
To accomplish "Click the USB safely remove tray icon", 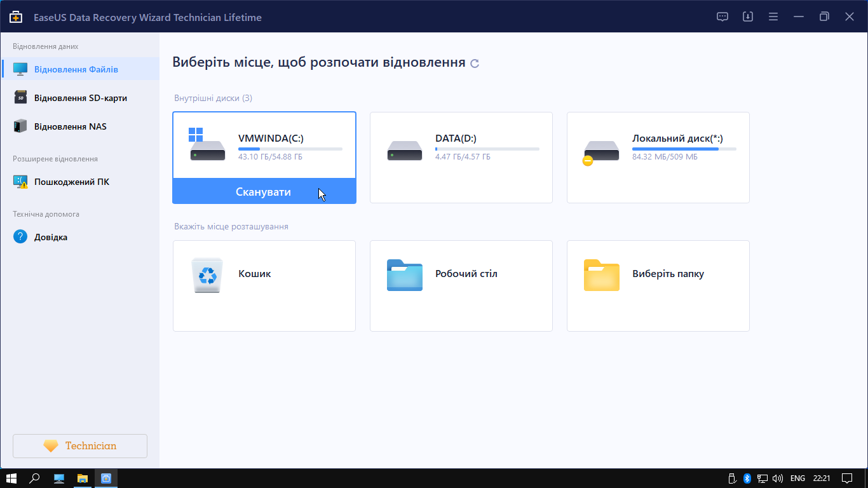I will pyautogui.click(x=733, y=478).
